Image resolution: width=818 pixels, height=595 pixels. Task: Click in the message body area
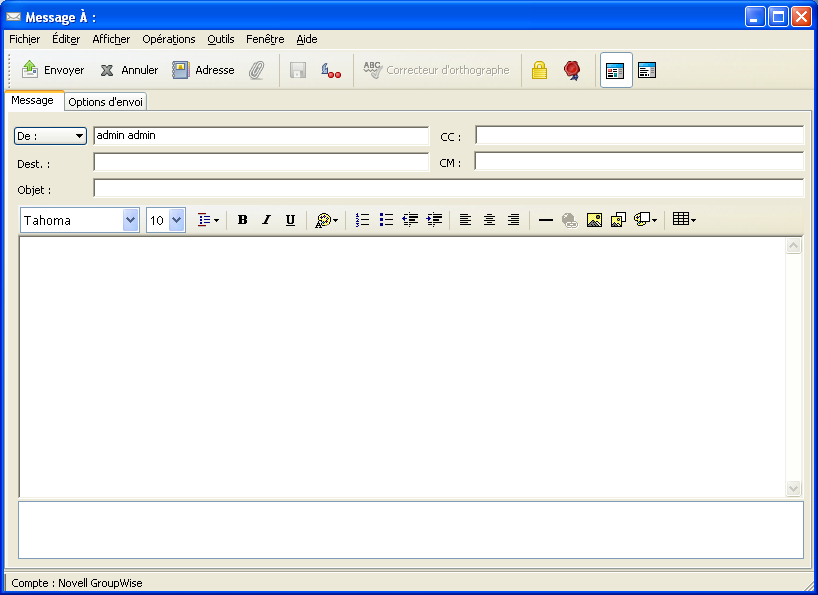pos(402,367)
